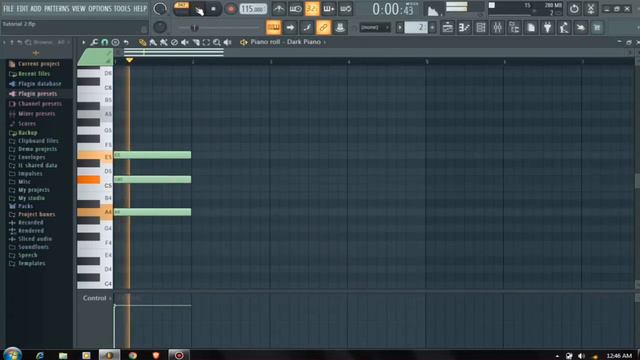Open the Playlist window from toolbar
The height and width of the screenshot is (360, 640).
pos(448,28)
